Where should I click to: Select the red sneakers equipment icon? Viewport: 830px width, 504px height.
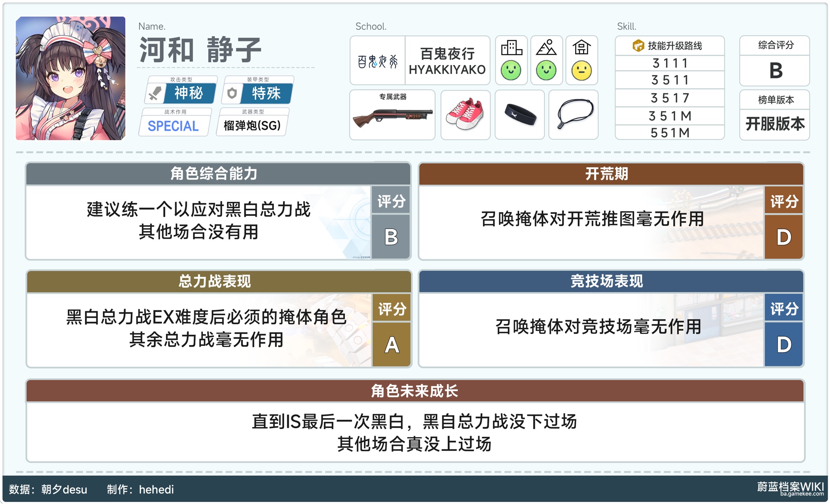coord(465,114)
